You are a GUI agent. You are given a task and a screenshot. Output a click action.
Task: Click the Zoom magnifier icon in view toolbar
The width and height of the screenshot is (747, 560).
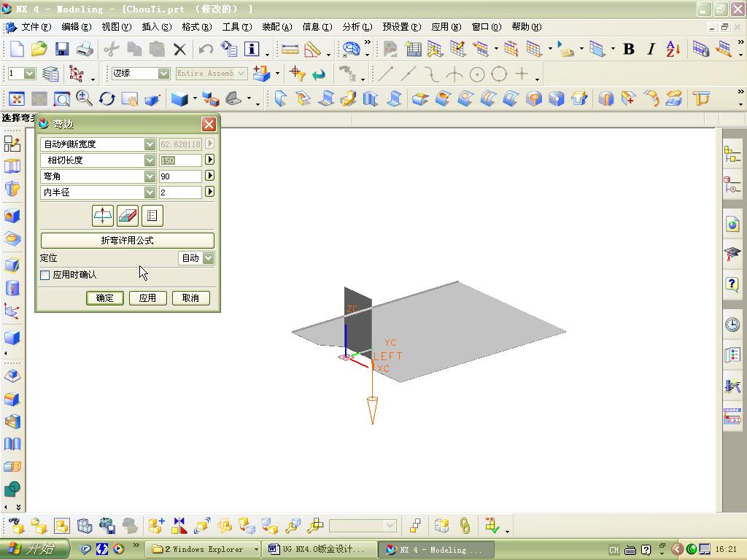pos(82,98)
